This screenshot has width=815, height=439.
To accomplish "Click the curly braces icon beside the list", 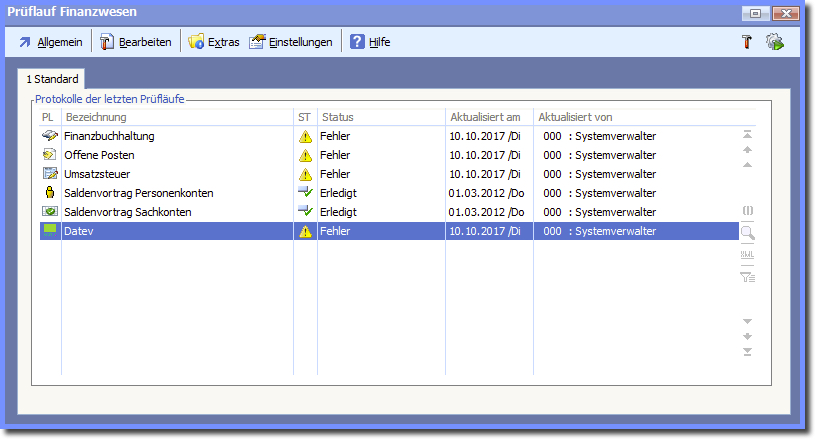I will (747, 211).
